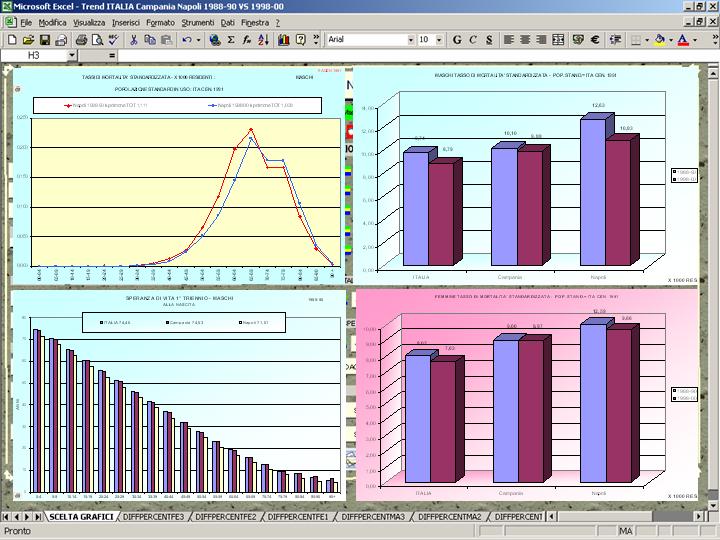
Task: Show more Standard toolbar buttons chevron
Action: [316, 40]
